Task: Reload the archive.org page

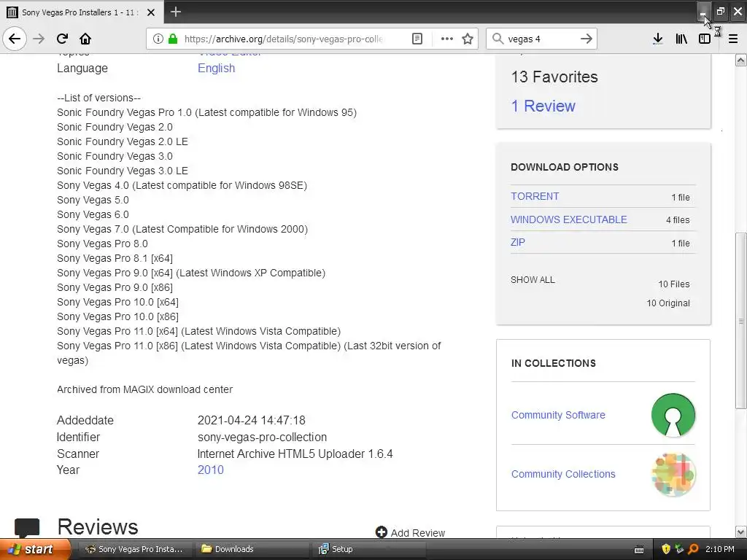Action: click(x=62, y=39)
